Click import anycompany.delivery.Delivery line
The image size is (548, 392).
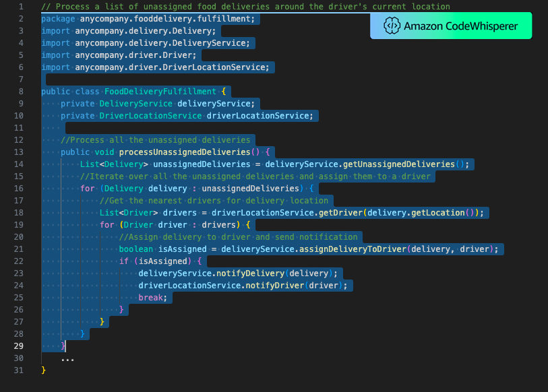(x=129, y=31)
